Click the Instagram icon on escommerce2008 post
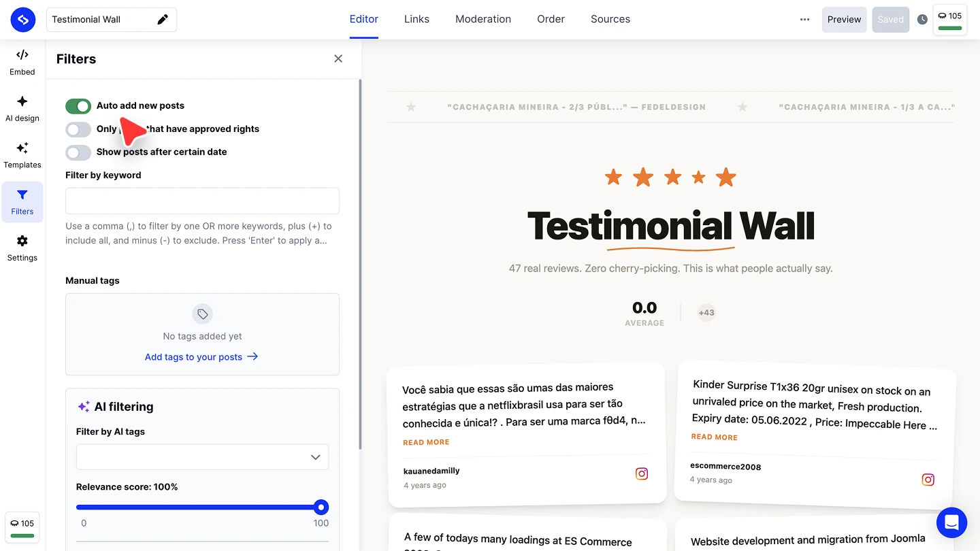This screenshot has height=551, width=980. click(x=928, y=480)
